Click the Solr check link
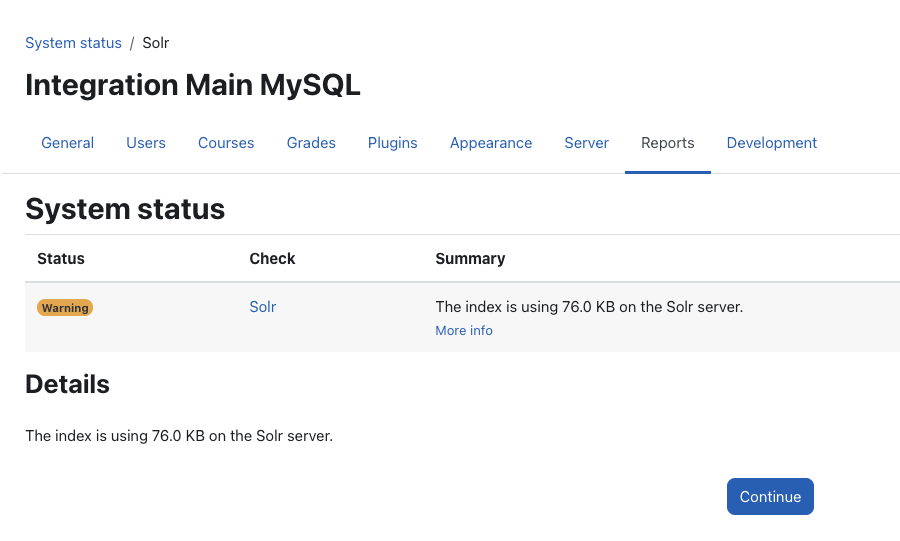 click(x=263, y=307)
